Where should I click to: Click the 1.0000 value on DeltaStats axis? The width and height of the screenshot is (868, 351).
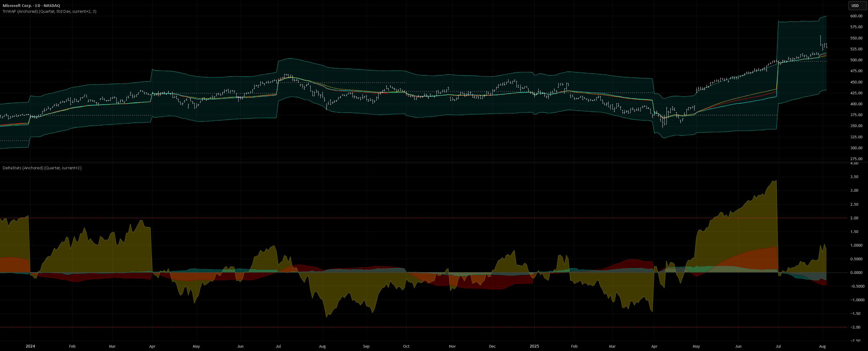tap(856, 245)
